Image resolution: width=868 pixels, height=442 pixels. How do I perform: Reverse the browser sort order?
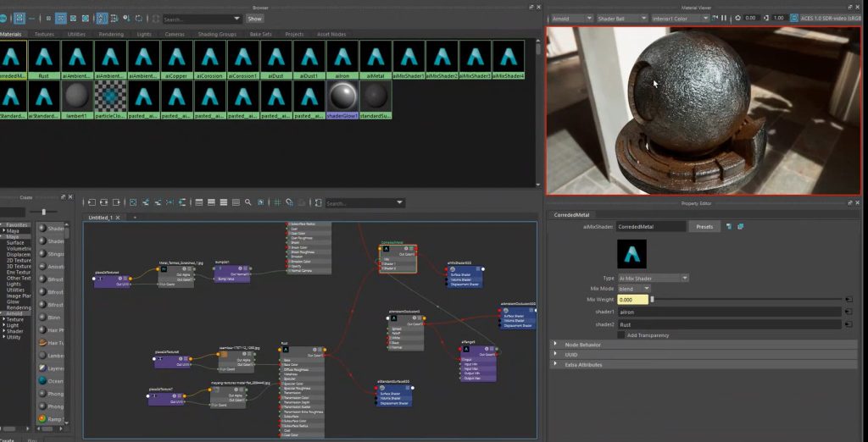click(x=139, y=19)
